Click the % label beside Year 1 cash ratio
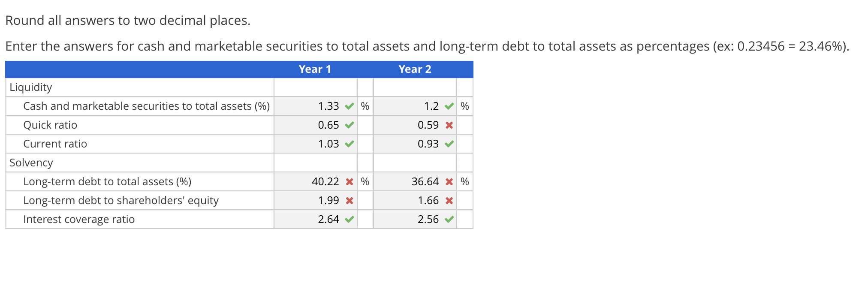The height and width of the screenshot is (289, 868). pos(365,106)
